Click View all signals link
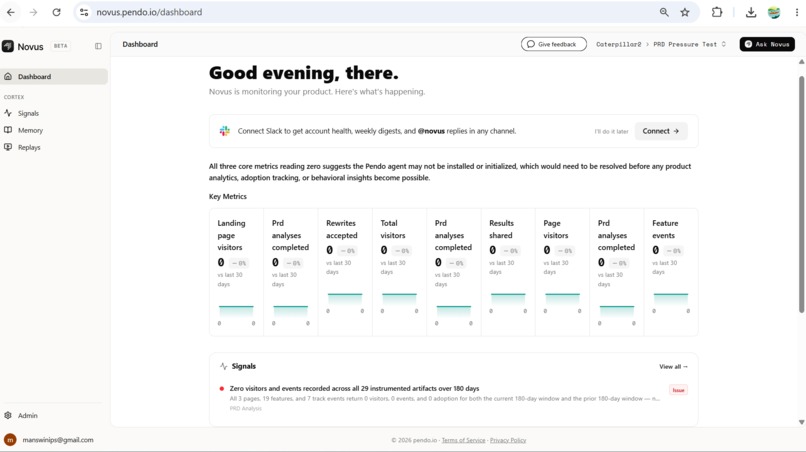 [673, 367]
